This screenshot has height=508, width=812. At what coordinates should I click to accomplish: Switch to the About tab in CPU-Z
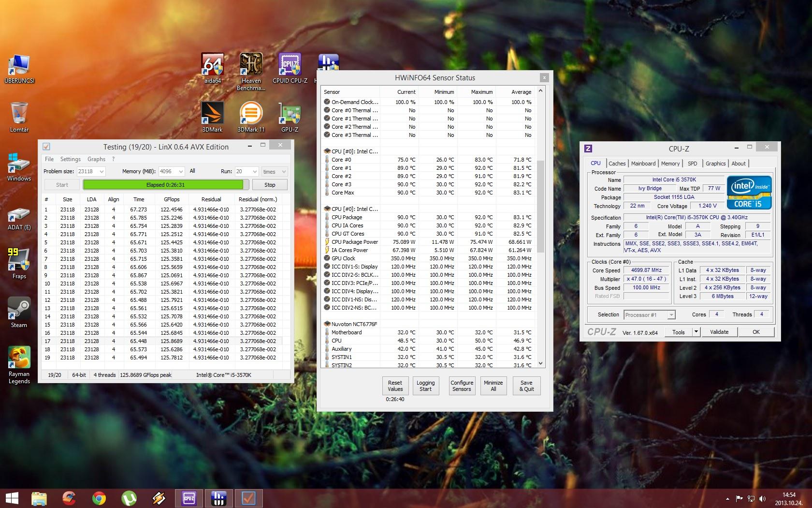coord(739,164)
